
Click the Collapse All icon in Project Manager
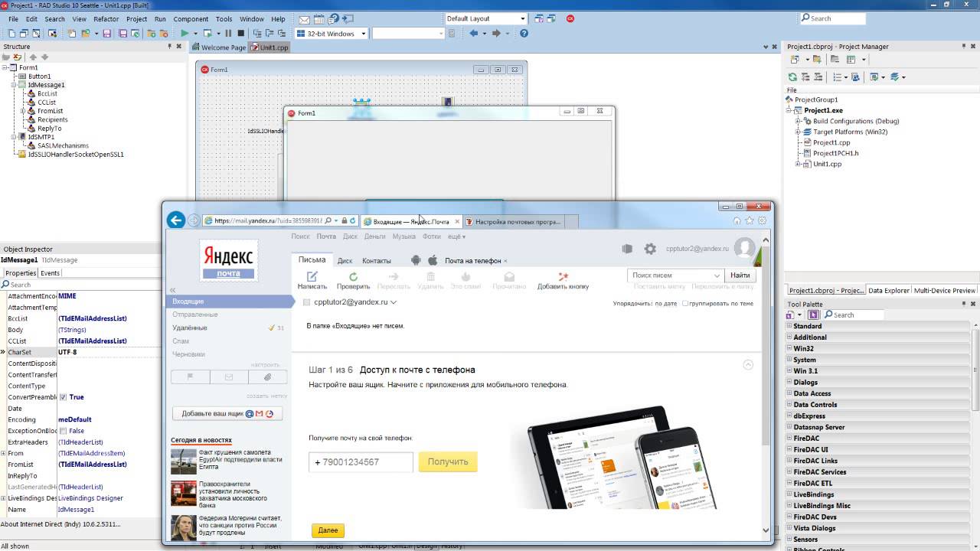click(x=818, y=77)
